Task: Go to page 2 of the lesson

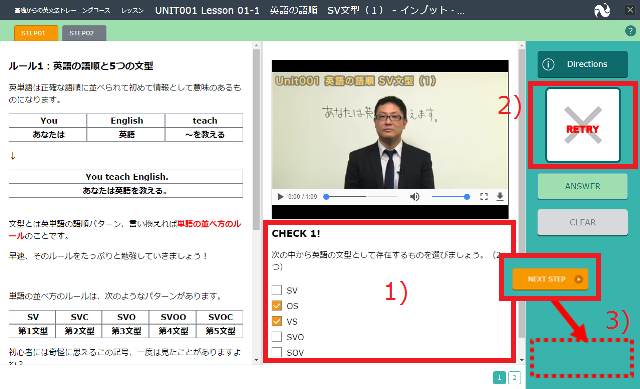Action: point(514,378)
